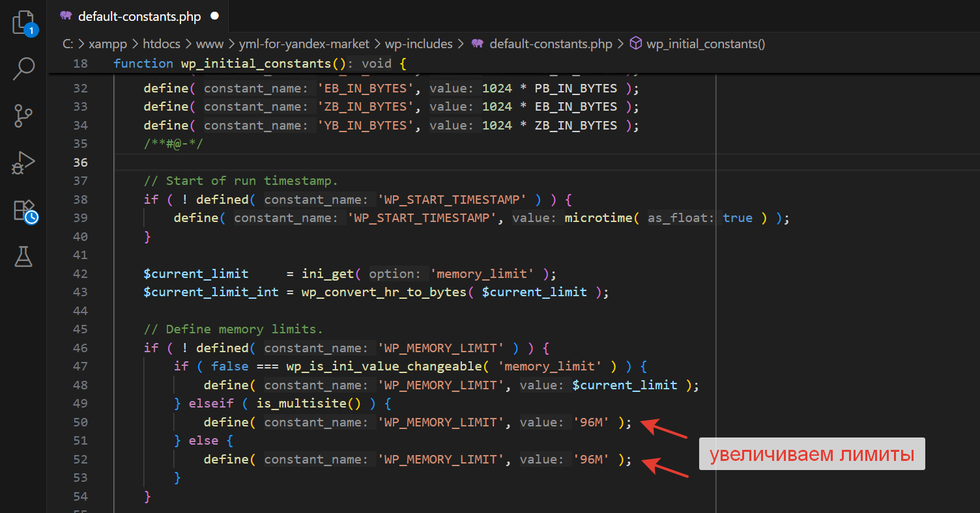The height and width of the screenshot is (513, 980).
Task: Open the xampp breadcrumb folder
Action: tap(108, 44)
